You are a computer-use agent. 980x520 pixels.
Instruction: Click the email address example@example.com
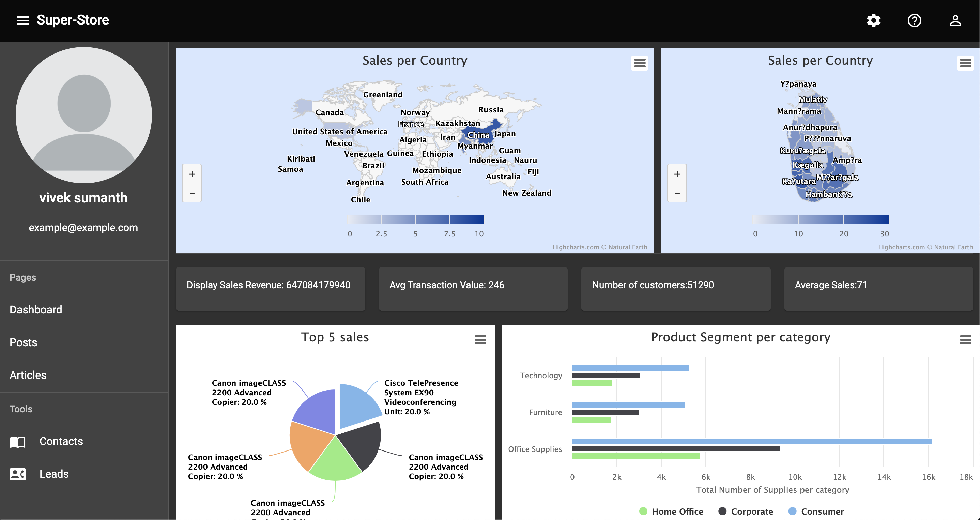(x=83, y=227)
